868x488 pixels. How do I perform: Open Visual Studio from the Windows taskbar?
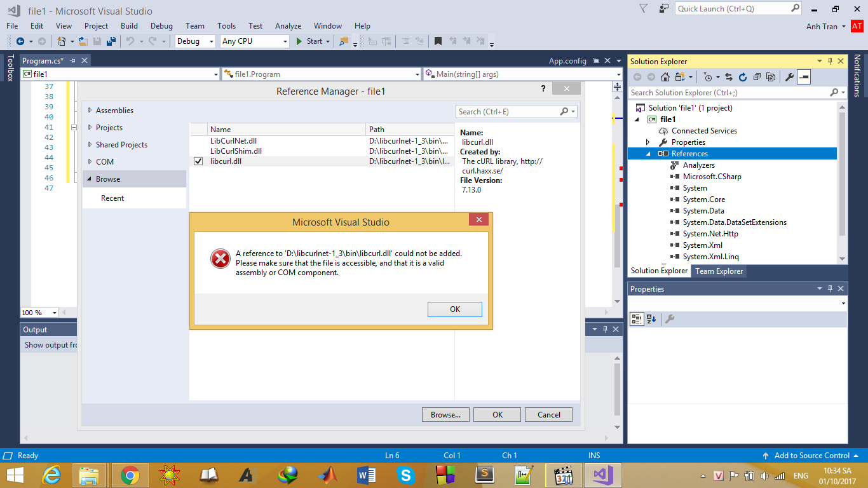coord(602,475)
